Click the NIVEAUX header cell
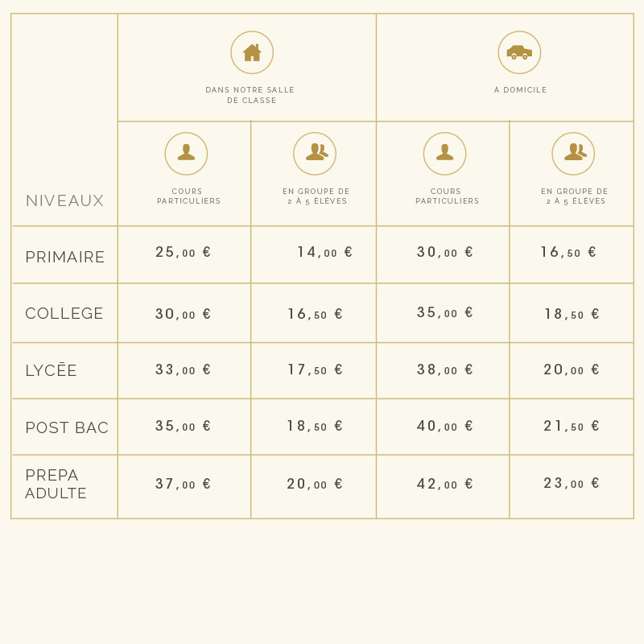Screen dimensions: 644x644 64,200
